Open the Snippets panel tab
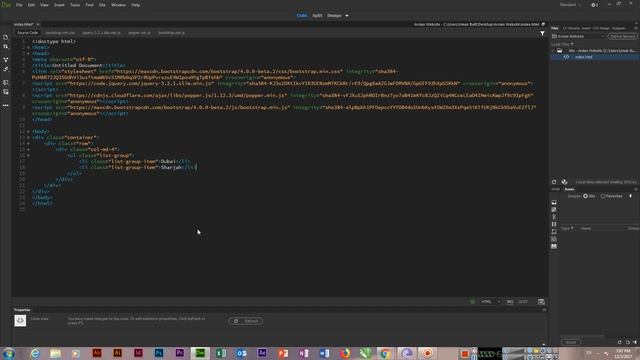 click(x=619, y=28)
